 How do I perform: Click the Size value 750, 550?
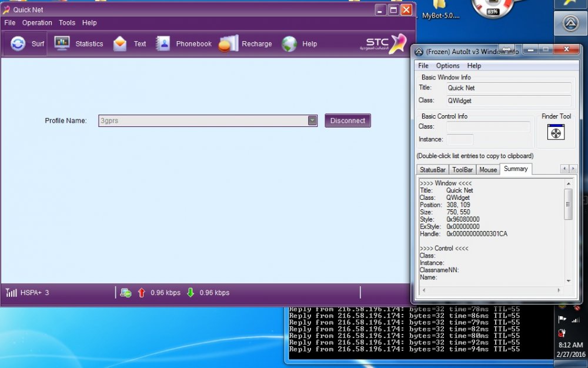pos(458,212)
